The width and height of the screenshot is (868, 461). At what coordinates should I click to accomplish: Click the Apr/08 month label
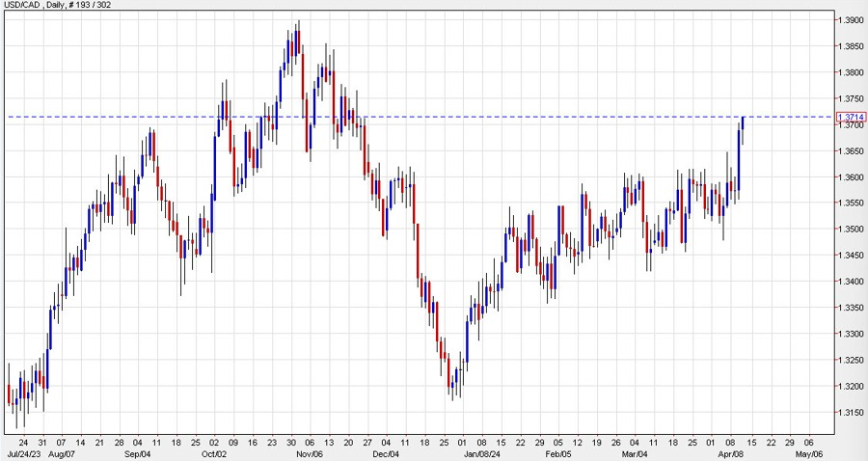coord(730,454)
